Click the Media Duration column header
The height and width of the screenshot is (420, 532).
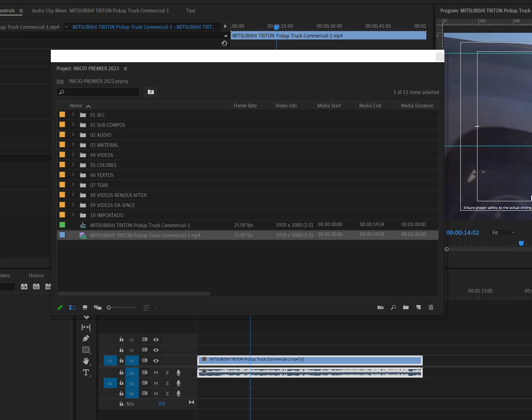[417, 106]
